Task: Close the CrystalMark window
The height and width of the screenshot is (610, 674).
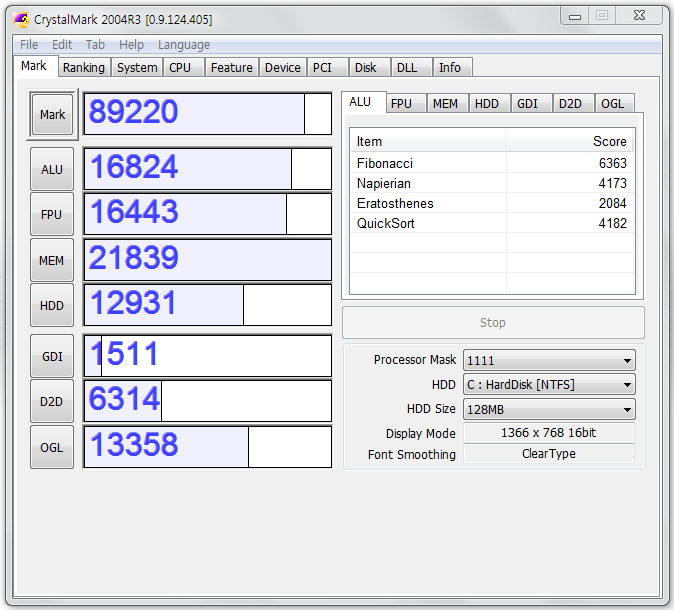Action: click(x=640, y=15)
